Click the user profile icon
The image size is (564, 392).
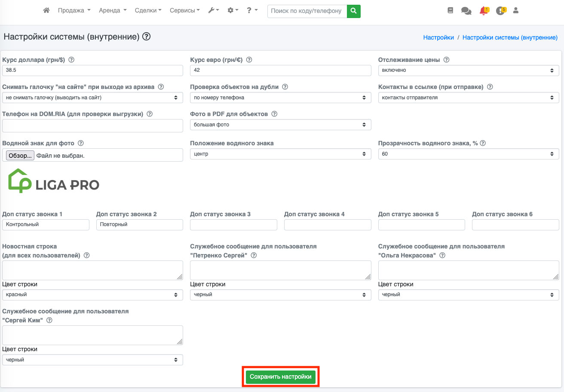[x=516, y=11]
